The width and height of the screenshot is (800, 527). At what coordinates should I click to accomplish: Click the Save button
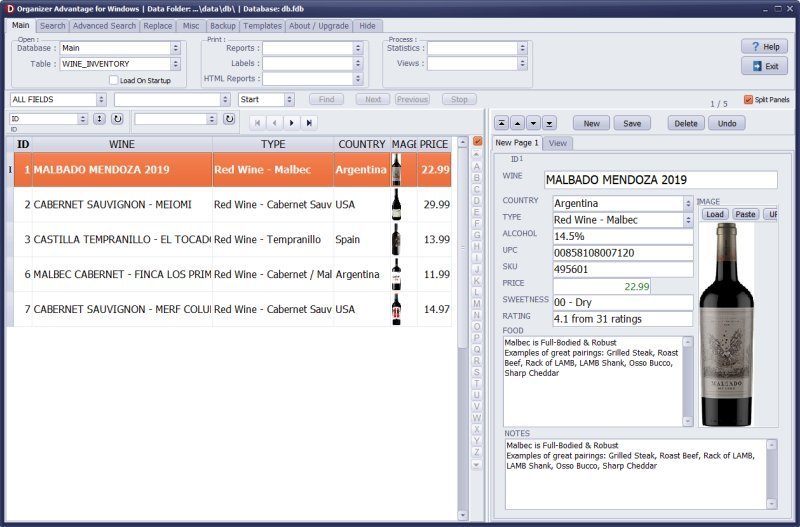pyautogui.click(x=632, y=123)
